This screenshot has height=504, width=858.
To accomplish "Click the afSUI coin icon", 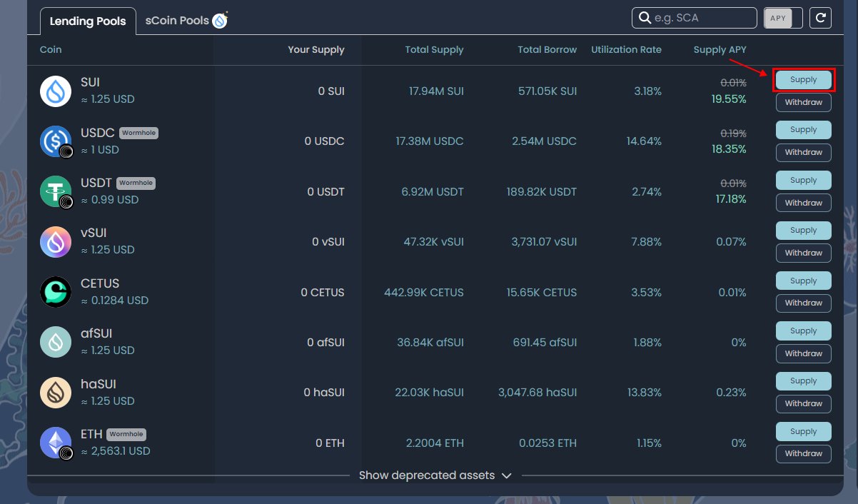I will pyautogui.click(x=56, y=342).
